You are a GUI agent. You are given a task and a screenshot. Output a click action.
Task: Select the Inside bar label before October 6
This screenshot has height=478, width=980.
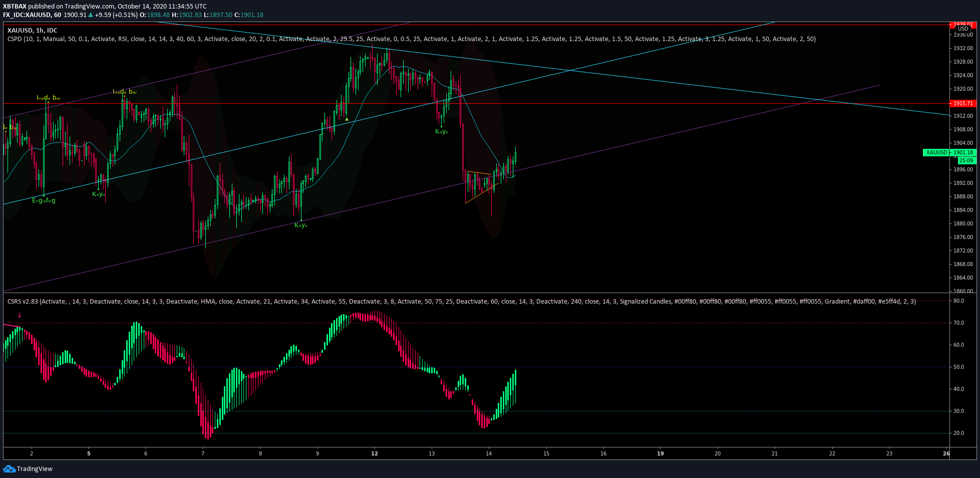click(x=125, y=92)
